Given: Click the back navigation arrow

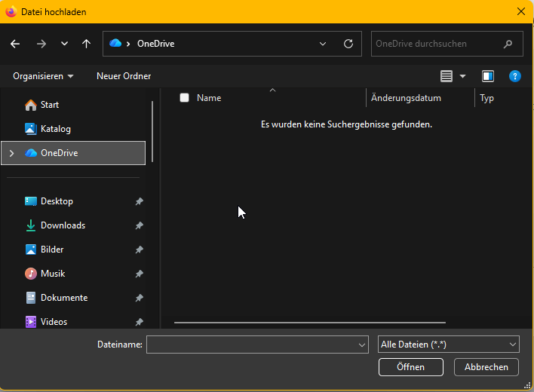Looking at the screenshot, I should pyautogui.click(x=15, y=44).
